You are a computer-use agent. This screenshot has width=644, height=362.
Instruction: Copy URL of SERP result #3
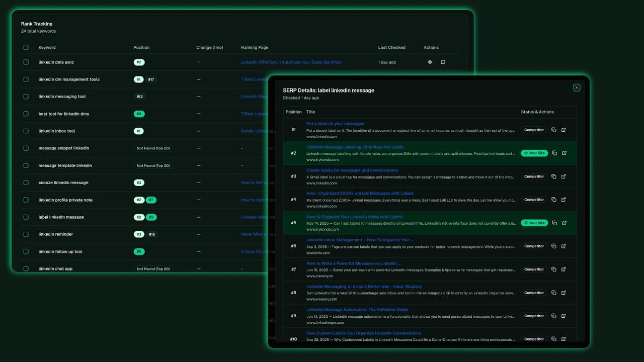(x=553, y=176)
